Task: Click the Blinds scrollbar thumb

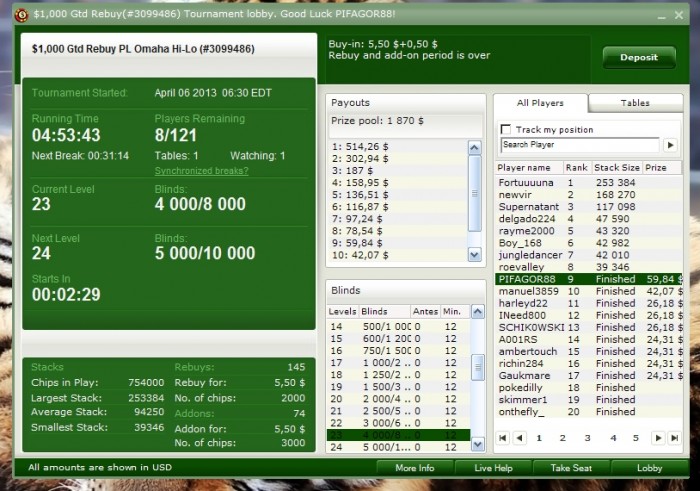Action: click(478, 367)
